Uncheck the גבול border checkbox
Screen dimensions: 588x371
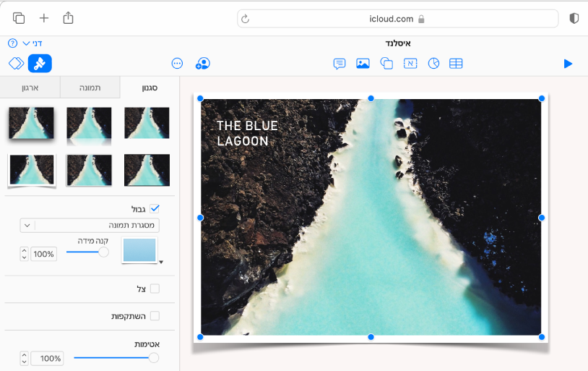[154, 209]
